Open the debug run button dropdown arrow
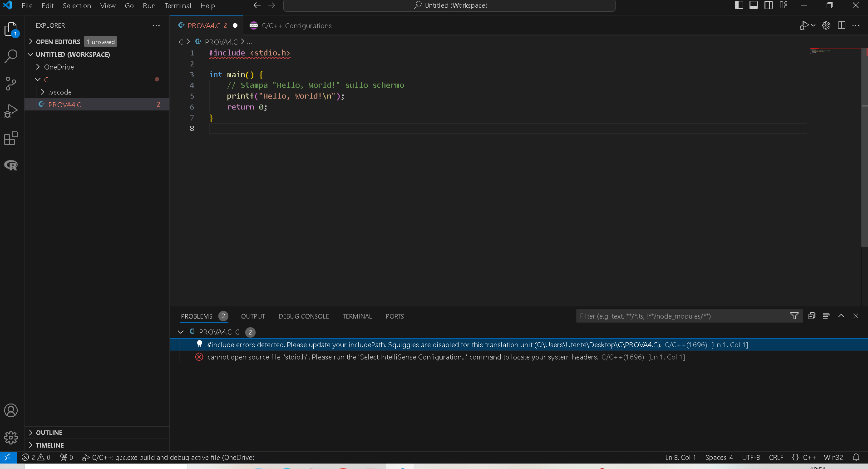The width and height of the screenshot is (868, 469). 813,25
